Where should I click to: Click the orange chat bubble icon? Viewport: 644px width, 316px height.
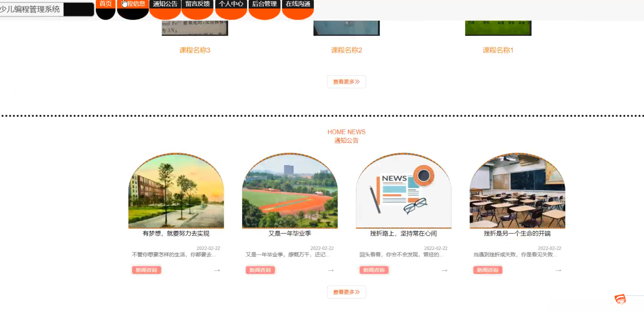(620, 299)
